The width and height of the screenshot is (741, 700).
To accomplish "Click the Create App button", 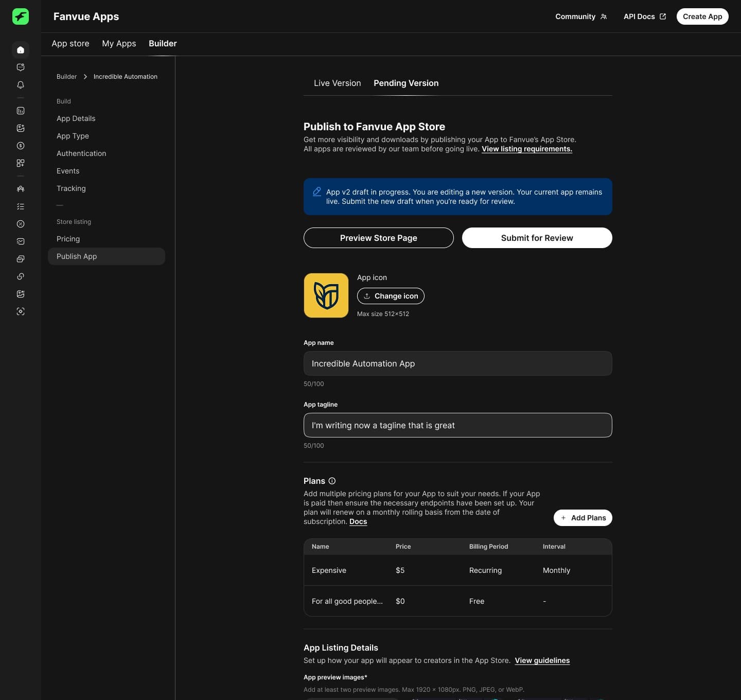I will (x=702, y=16).
